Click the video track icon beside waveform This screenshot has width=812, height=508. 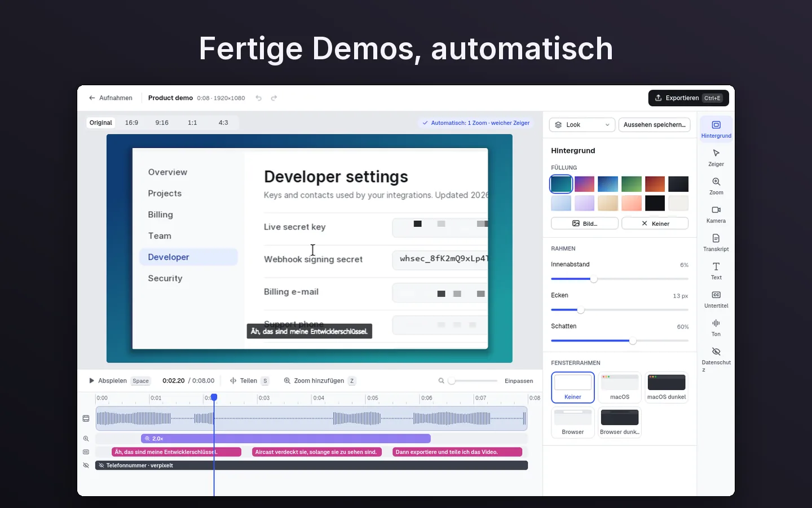[86, 418]
